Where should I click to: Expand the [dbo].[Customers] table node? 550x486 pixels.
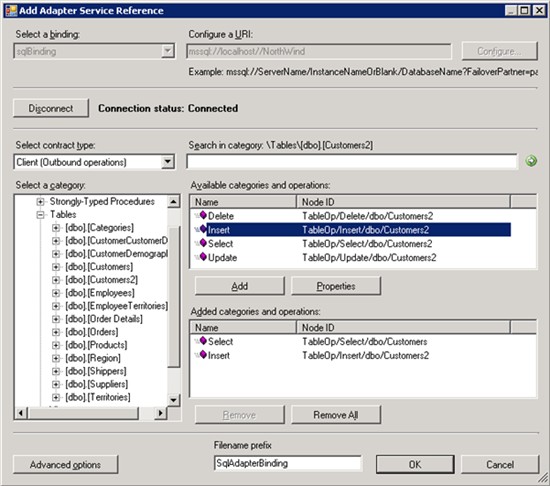point(55,267)
